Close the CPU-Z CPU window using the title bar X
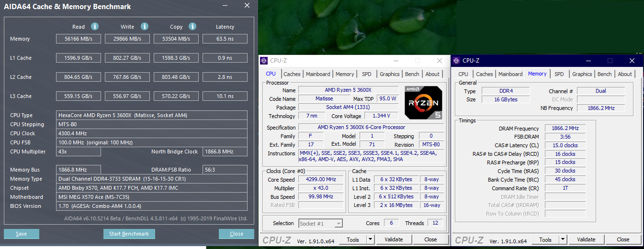Image resolution: width=644 pixels, height=249 pixels. (440, 61)
